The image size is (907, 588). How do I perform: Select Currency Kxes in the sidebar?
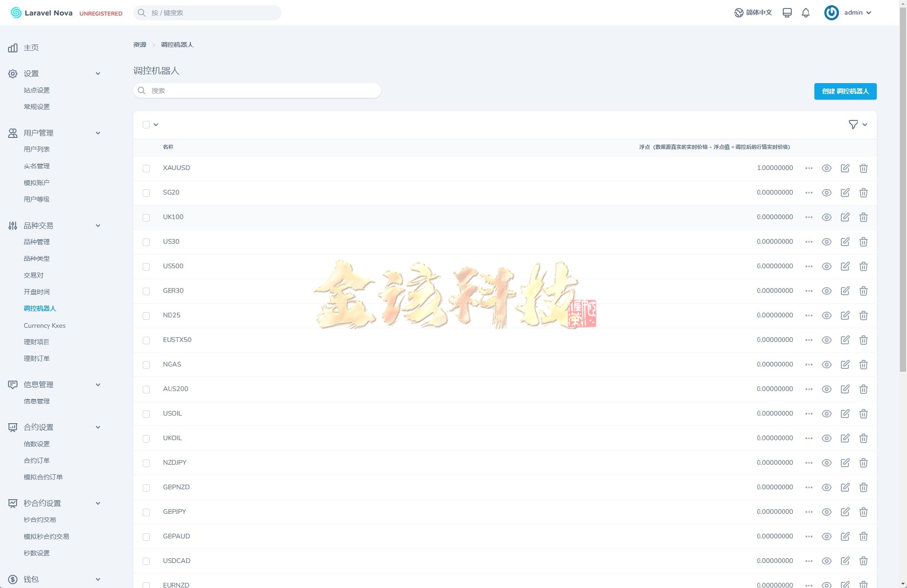44,325
